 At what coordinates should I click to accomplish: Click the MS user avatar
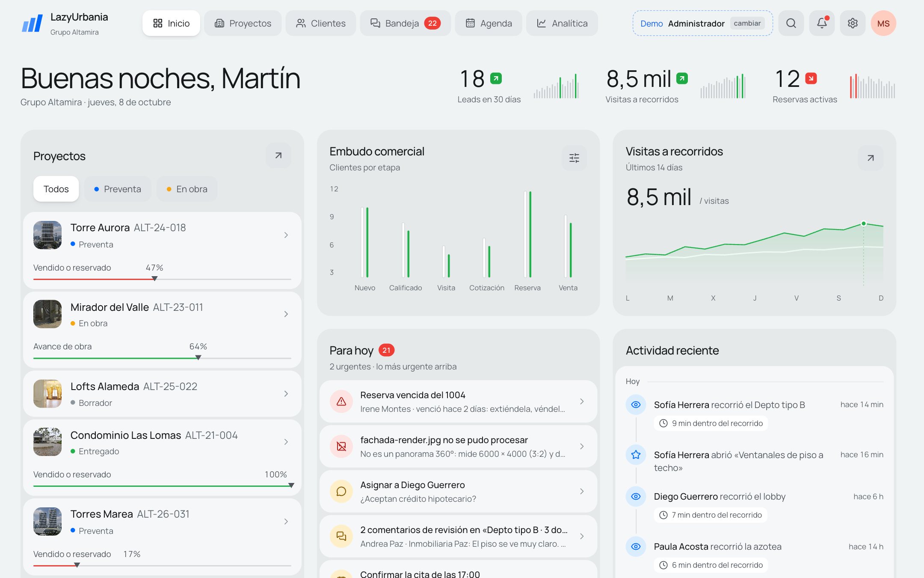point(883,23)
